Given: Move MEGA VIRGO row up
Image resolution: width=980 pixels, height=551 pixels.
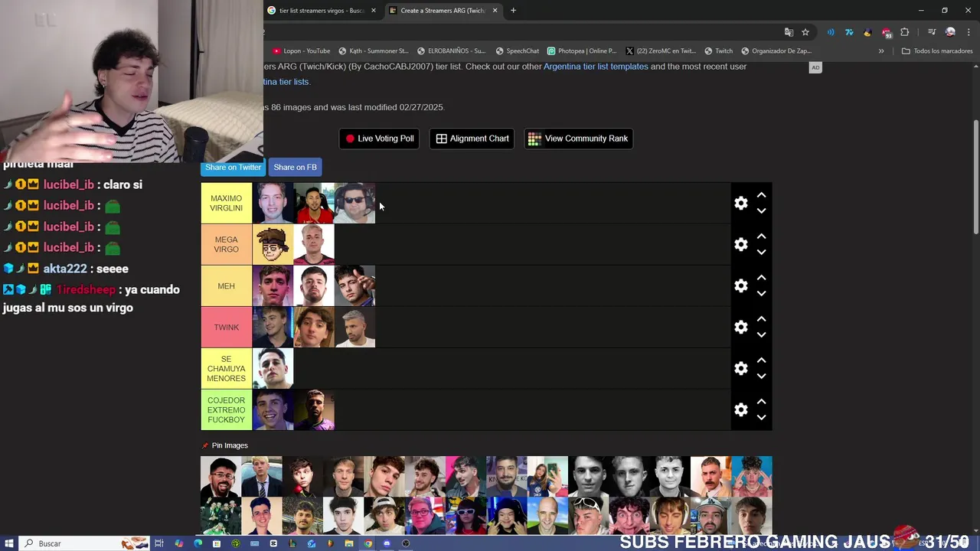Looking at the screenshot, I should click(x=761, y=236).
